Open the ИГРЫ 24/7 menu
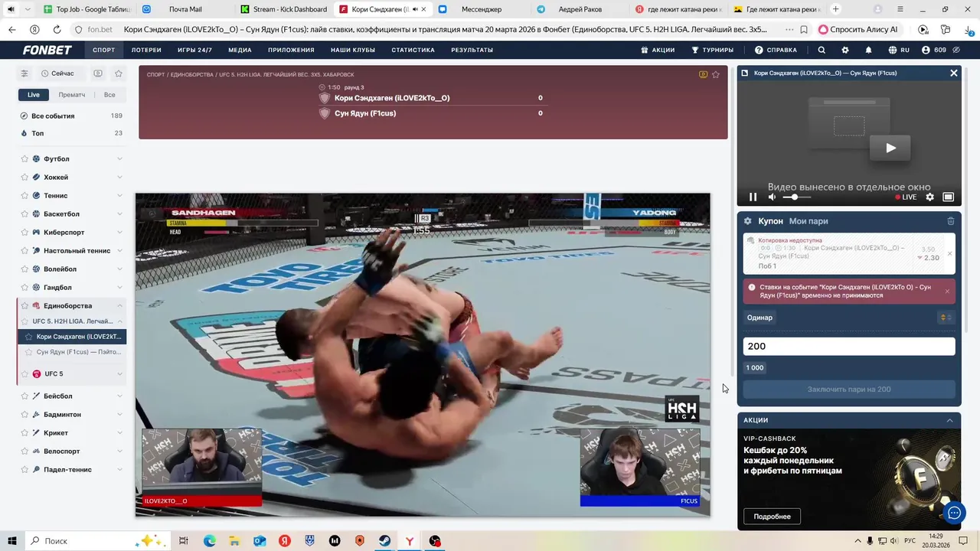Screen dimensions: 980x551 194,50
